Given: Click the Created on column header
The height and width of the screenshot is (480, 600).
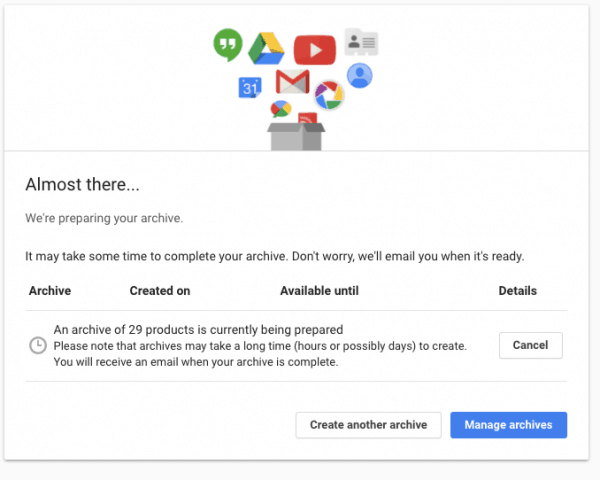Looking at the screenshot, I should click(160, 291).
